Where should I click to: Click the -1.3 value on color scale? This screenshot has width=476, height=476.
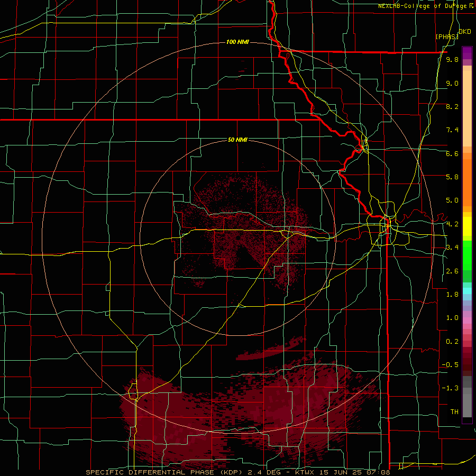coord(450,388)
